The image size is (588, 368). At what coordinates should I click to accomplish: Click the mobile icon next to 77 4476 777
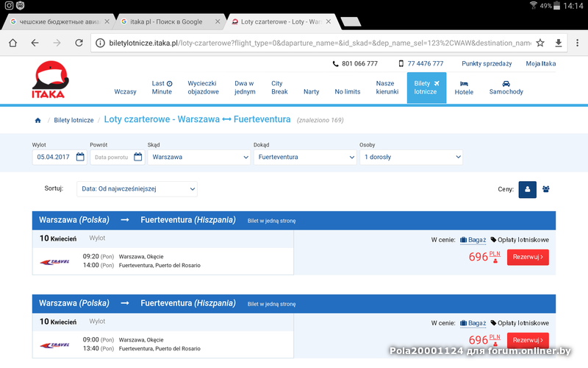[x=401, y=64]
